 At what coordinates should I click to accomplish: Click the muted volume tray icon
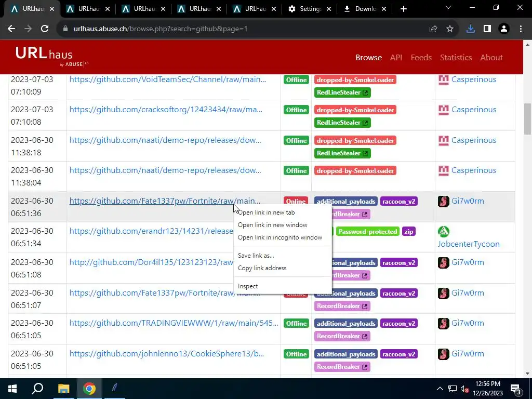pos(465,389)
